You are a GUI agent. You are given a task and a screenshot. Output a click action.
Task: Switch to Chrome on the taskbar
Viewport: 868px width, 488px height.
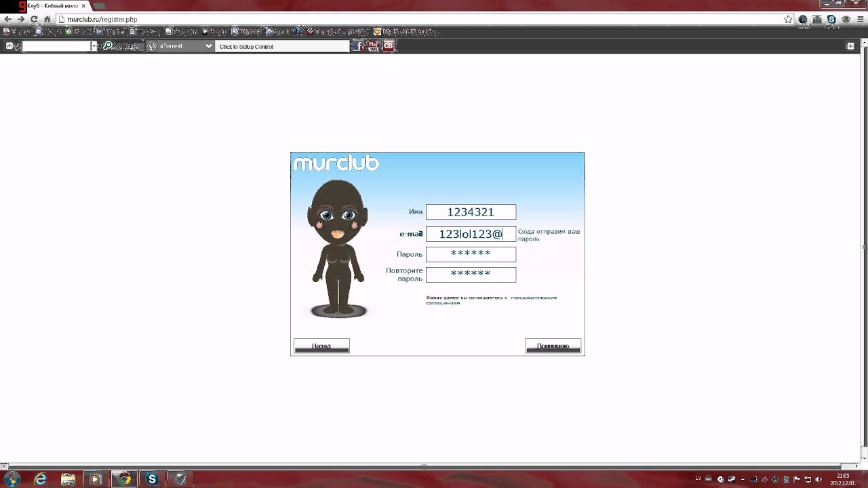pos(124,479)
